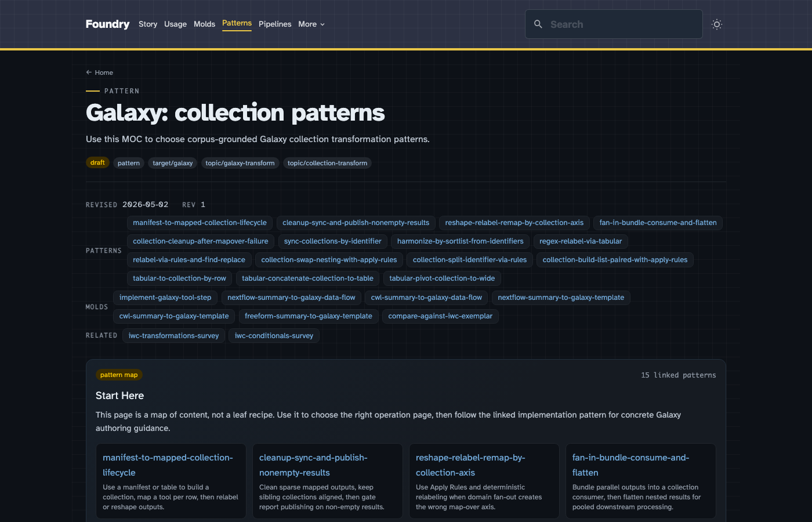The width and height of the screenshot is (812, 522).
Task: Open tabular-concatenate-collection-to-table chip
Action: pos(307,278)
